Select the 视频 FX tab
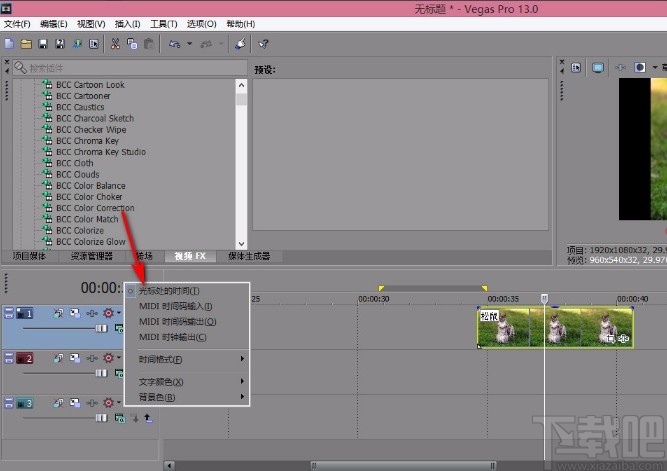This screenshot has width=667, height=471. pos(190,256)
